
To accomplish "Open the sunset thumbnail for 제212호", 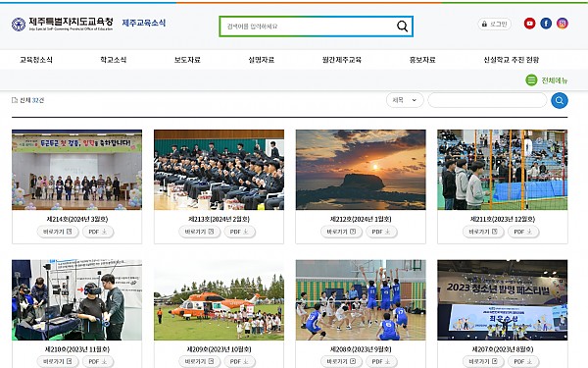I will pyautogui.click(x=361, y=170).
